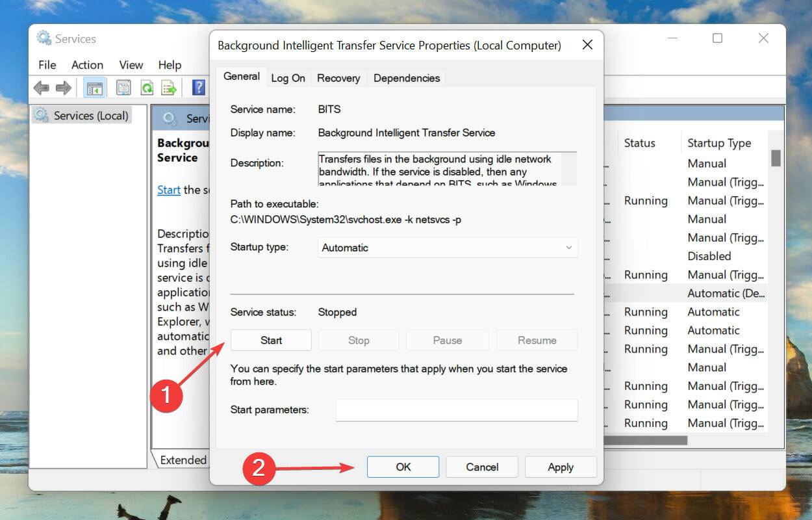Switch to the Log On tab

288,78
